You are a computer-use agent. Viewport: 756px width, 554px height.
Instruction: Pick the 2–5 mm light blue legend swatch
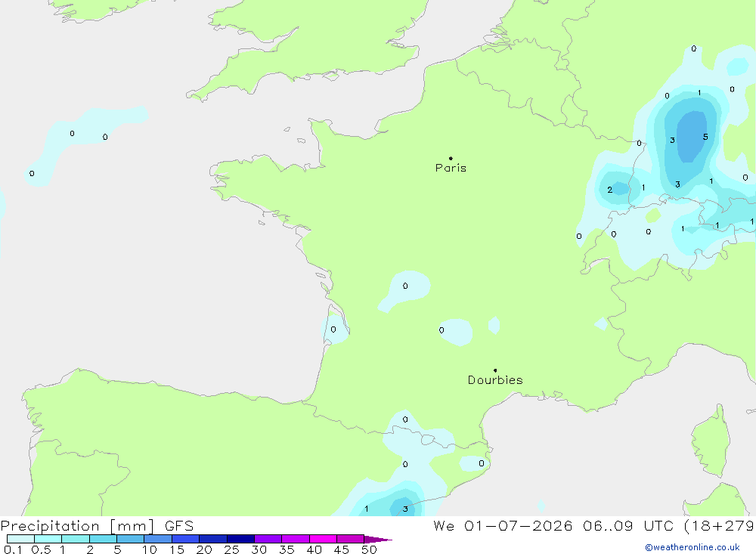point(103,539)
